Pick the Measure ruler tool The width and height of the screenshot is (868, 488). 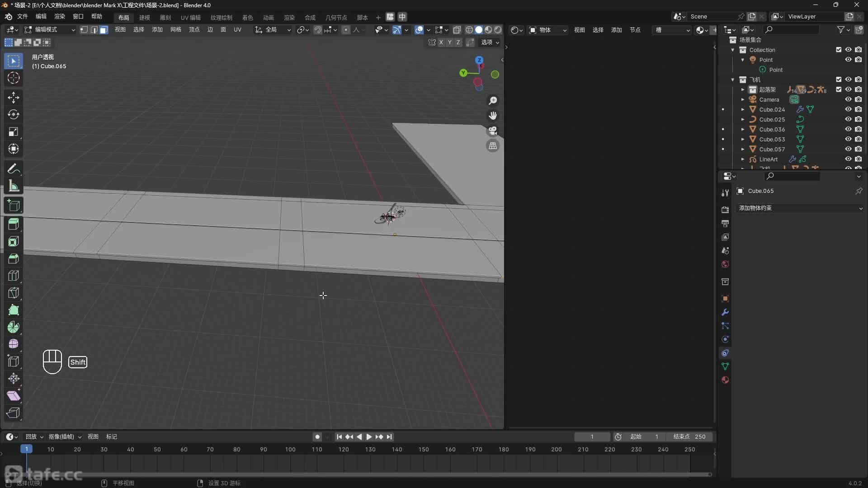pos(14,186)
